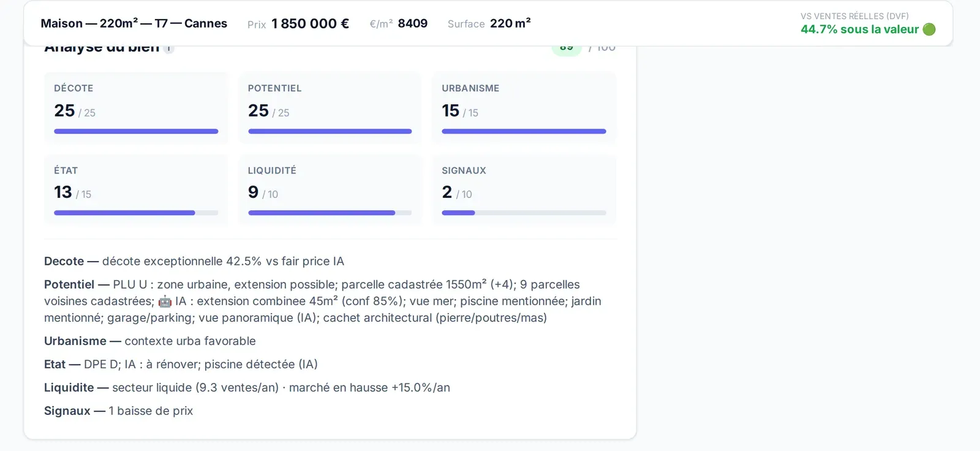Click the €/m² 8409 value
This screenshot has height=451, width=980.
point(413,23)
